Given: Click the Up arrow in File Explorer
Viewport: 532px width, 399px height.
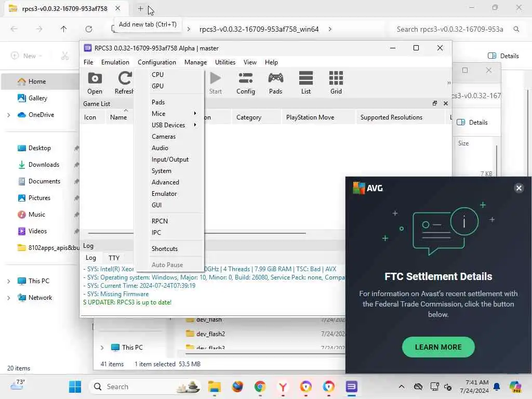Looking at the screenshot, I should pyautogui.click(x=63, y=29).
